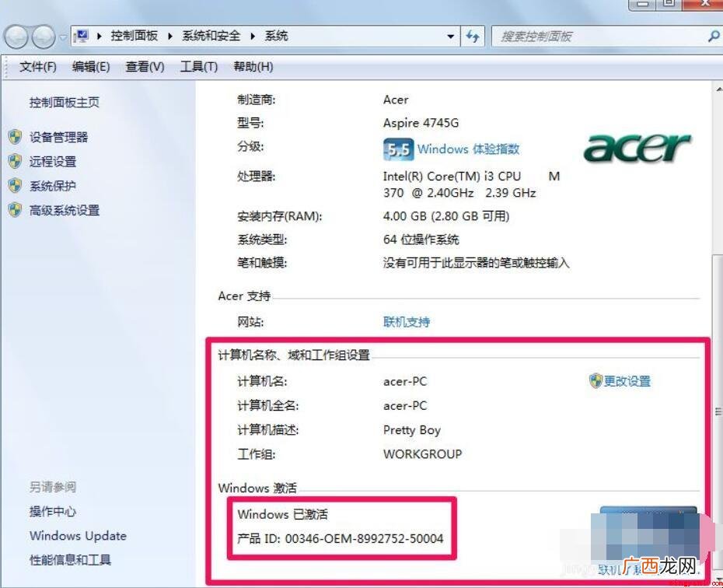Screen dimensions: 723x588
Task: Open 操作中心 under 另请参阅
Action: [53, 512]
